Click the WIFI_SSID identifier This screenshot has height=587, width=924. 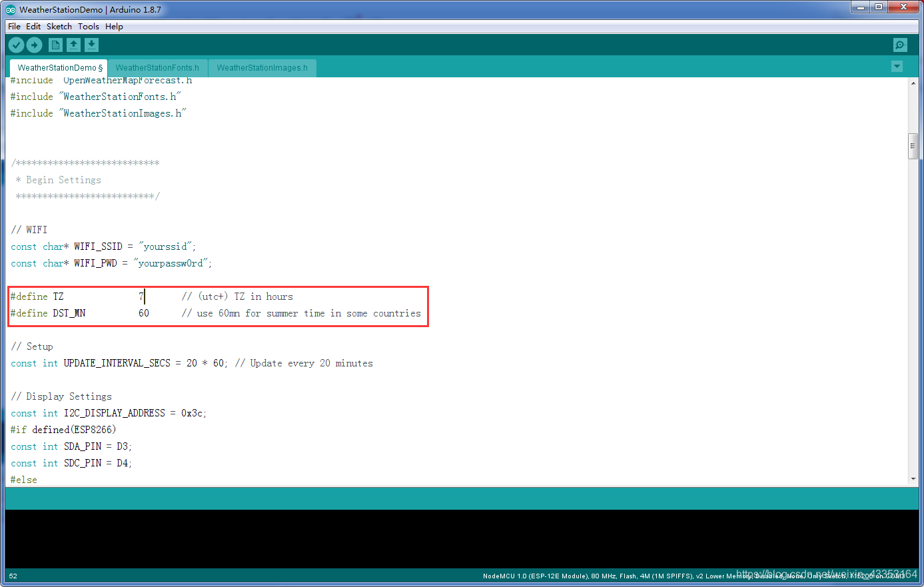(99, 247)
